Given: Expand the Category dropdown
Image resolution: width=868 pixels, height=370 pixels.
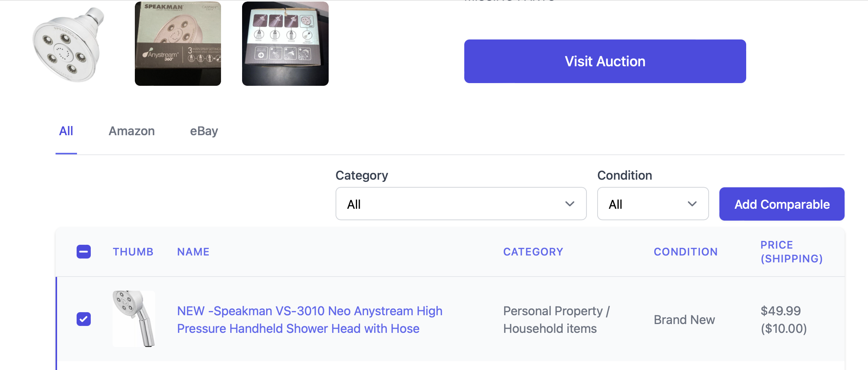Looking at the screenshot, I should tap(460, 204).
